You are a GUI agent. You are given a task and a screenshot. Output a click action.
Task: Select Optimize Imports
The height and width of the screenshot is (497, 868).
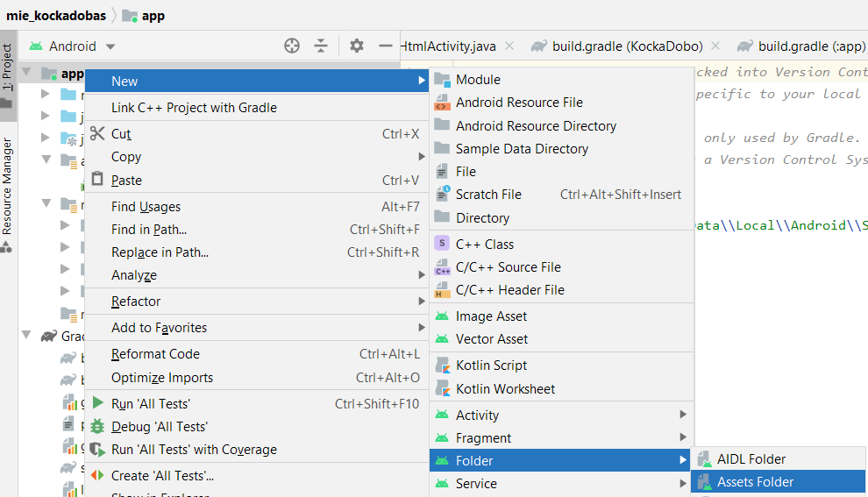tap(257, 378)
